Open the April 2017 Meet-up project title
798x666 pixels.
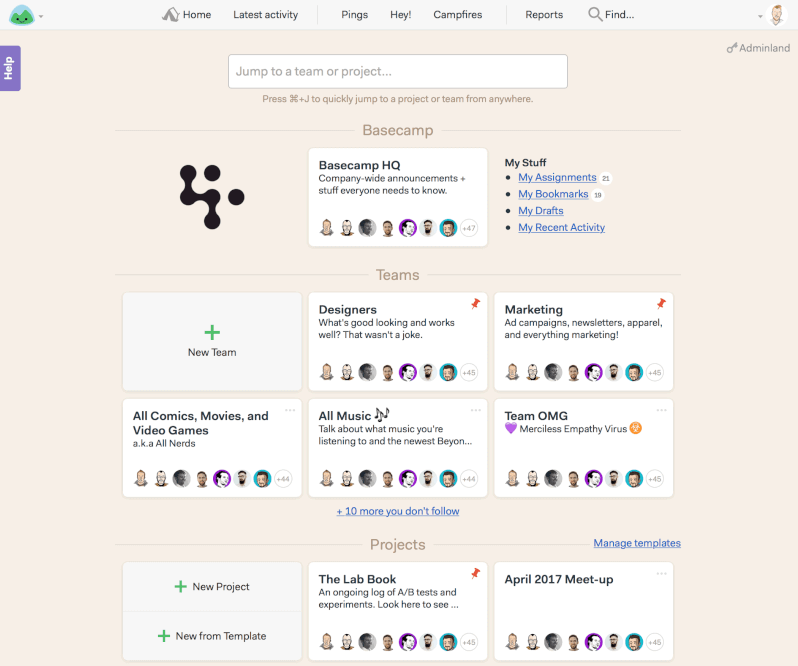pyautogui.click(x=559, y=579)
